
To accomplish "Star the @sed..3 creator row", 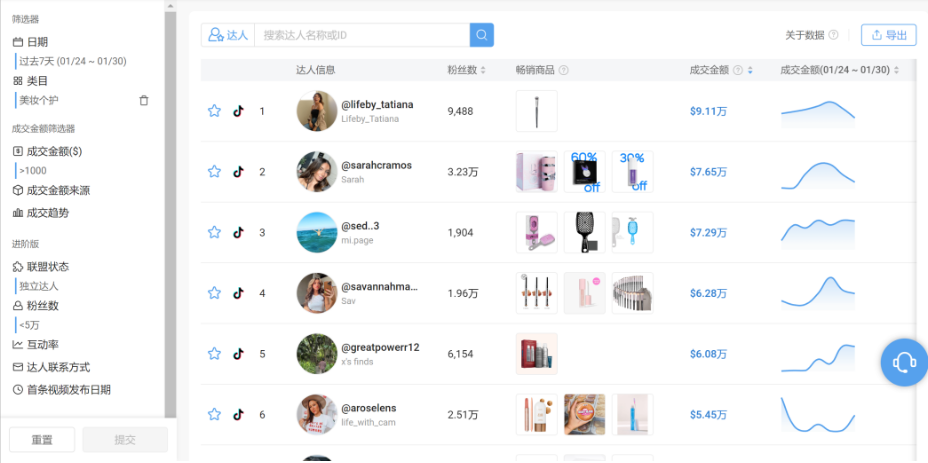I will tap(214, 232).
